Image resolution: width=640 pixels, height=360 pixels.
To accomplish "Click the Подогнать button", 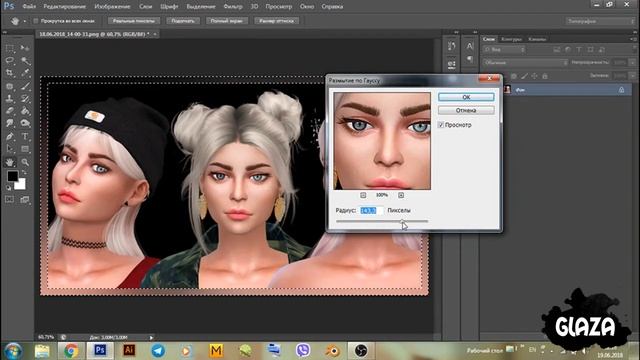I will coord(183,21).
